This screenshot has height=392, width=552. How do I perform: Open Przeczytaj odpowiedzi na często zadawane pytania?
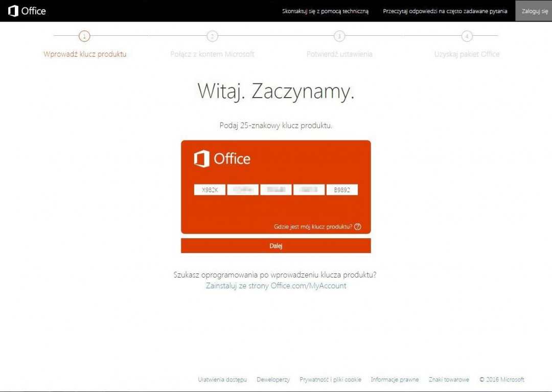point(445,11)
